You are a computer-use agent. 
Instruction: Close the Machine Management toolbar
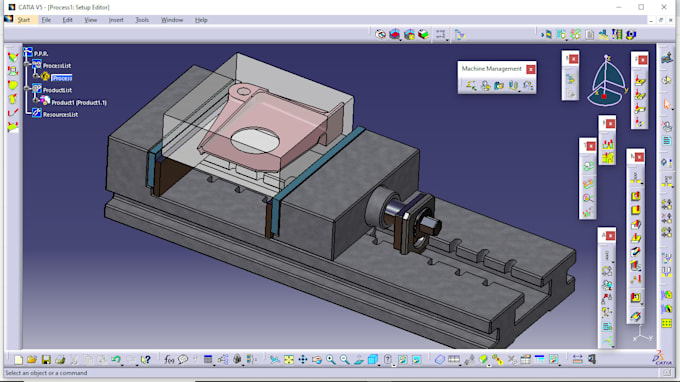click(x=530, y=69)
